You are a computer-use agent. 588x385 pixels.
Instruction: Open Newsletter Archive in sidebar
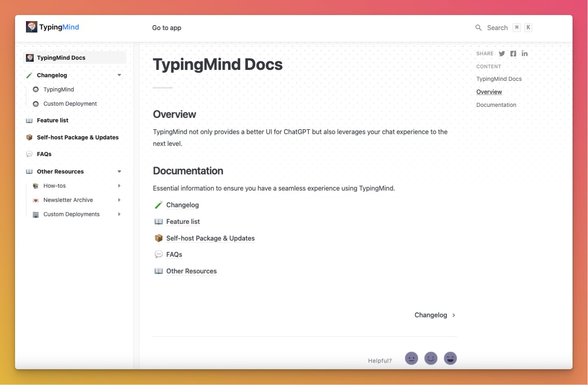(68, 200)
